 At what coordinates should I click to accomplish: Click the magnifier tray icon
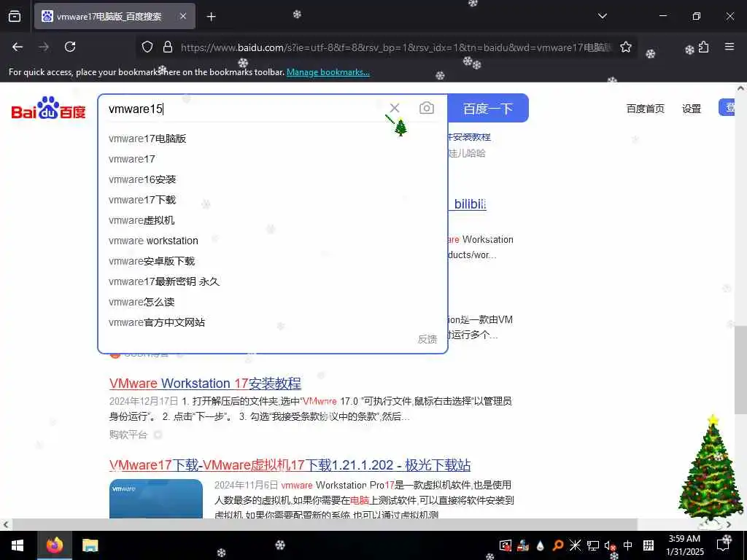coord(558,545)
